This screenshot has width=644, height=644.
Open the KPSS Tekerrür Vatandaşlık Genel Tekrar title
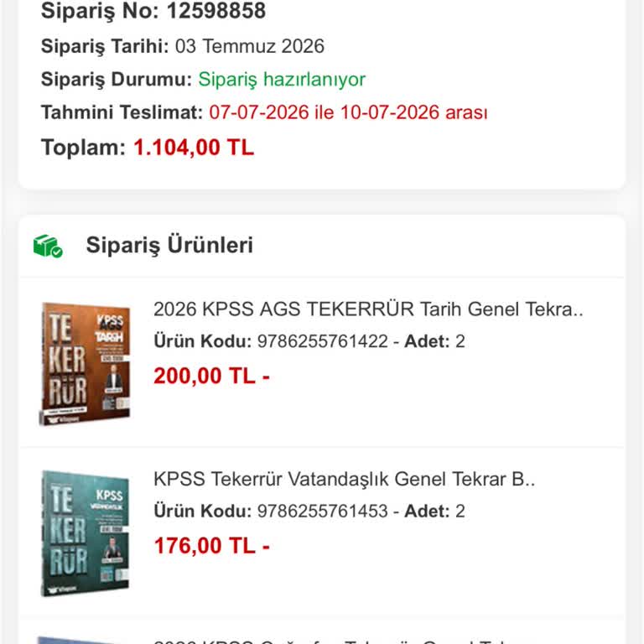click(x=344, y=479)
